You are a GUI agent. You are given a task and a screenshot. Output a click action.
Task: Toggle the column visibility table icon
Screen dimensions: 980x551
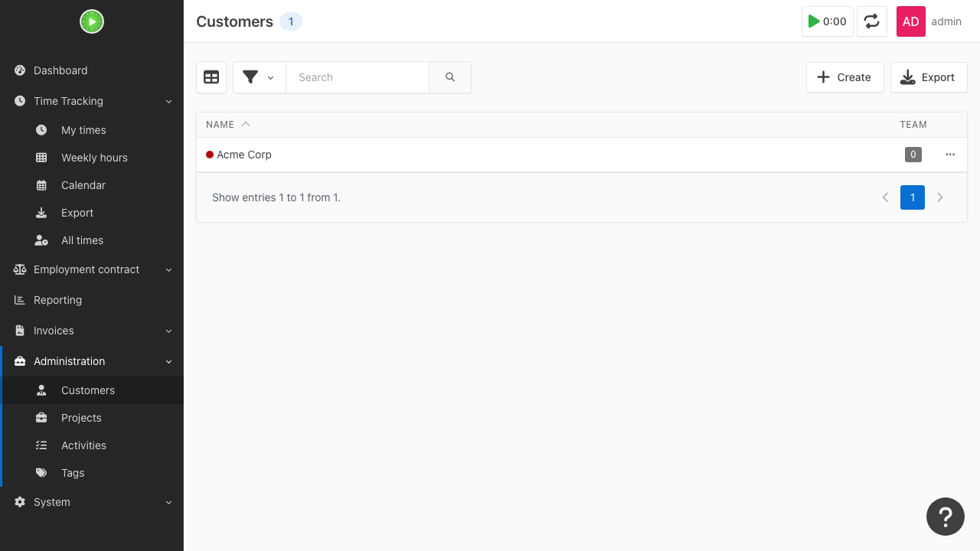tap(211, 77)
